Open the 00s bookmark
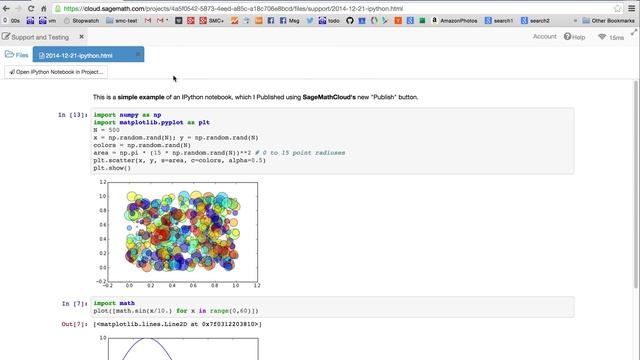The height and width of the screenshot is (360, 640). tap(11, 20)
